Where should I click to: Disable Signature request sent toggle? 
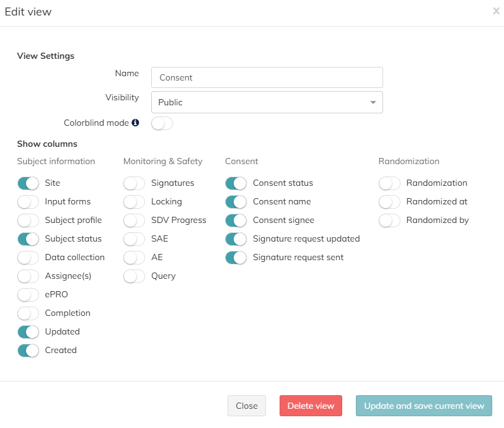236,258
